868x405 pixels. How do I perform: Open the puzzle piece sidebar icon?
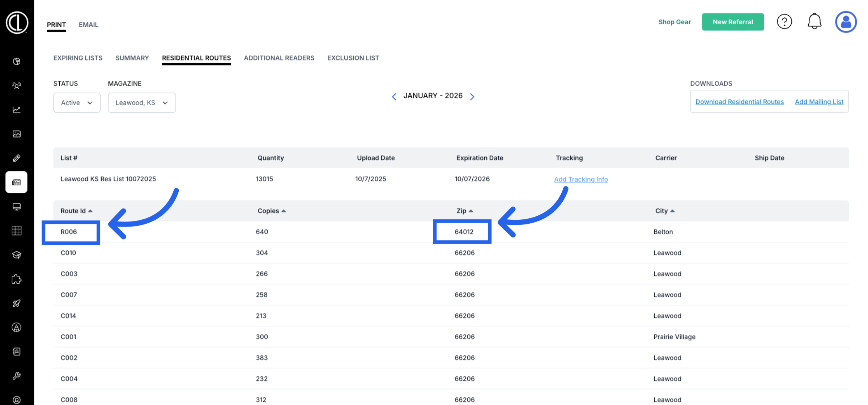pyautogui.click(x=17, y=279)
